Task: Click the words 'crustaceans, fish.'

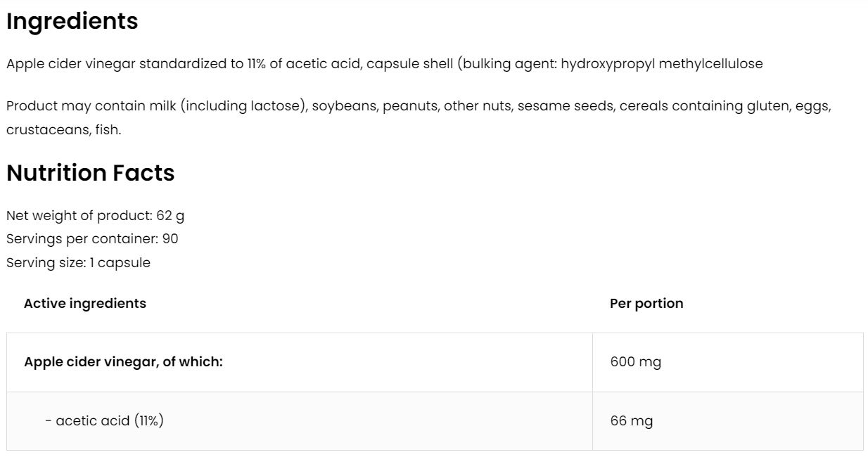Action: (64, 131)
